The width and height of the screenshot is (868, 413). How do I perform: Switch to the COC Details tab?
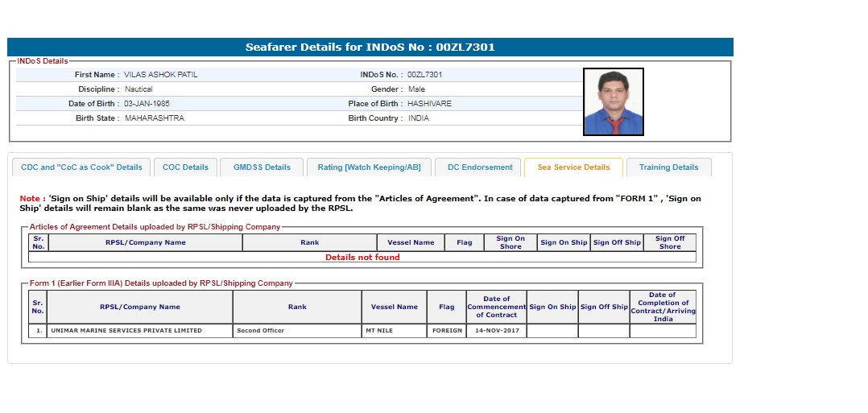coord(185,167)
